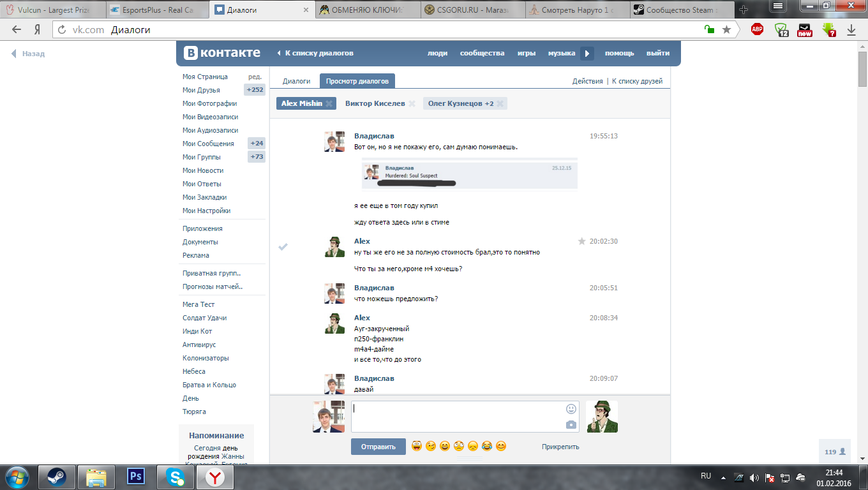Open Steam from the taskbar

pos(56,477)
